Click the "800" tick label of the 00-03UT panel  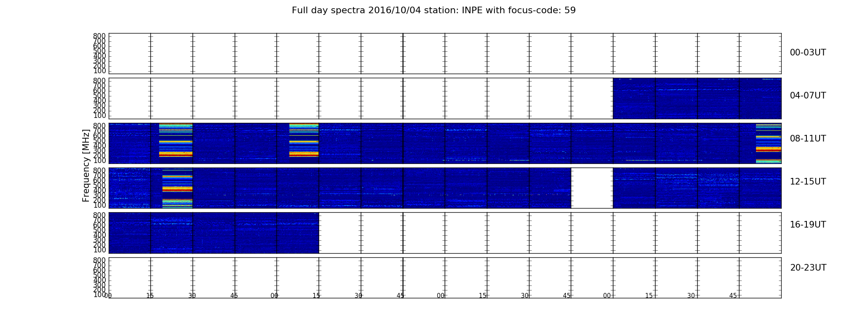coord(100,36)
